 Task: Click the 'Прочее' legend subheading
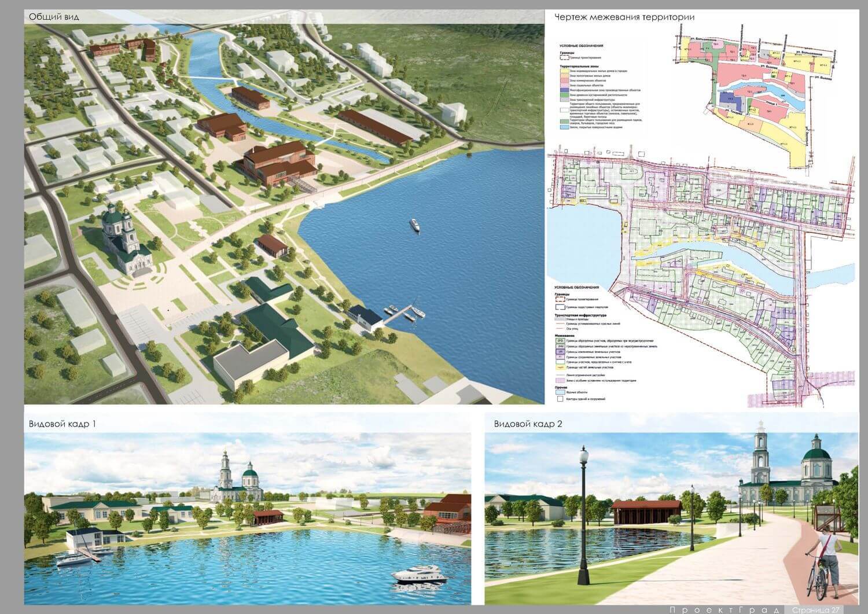[561, 387]
